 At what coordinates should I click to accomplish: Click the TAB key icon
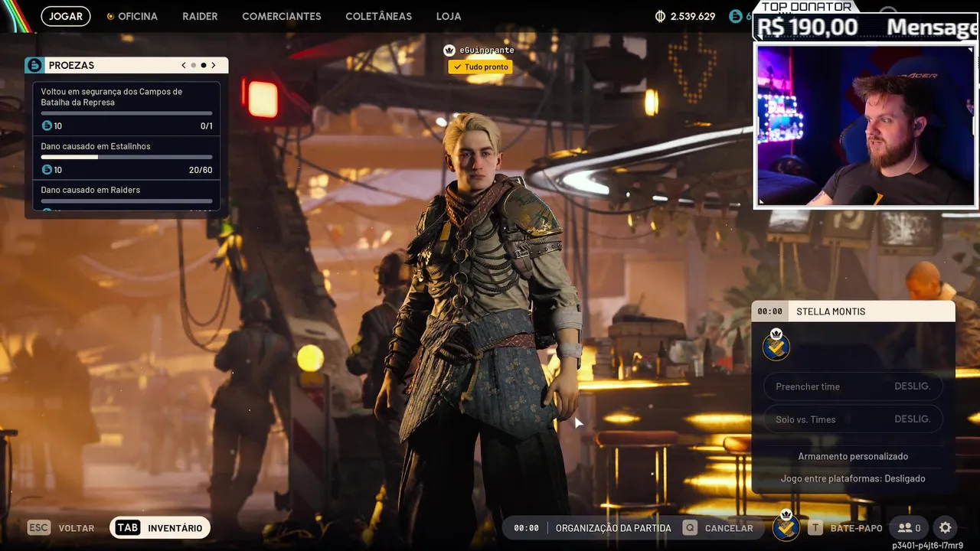pyautogui.click(x=128, y=528)
